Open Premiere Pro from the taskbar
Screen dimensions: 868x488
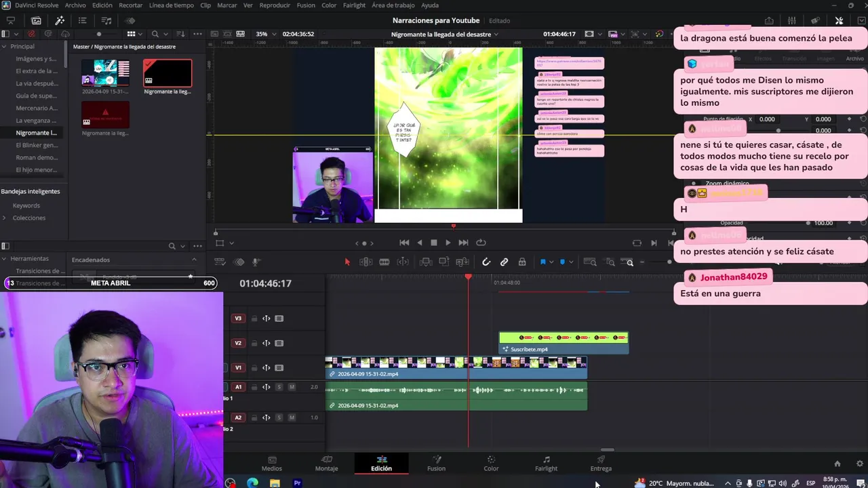pyautogui.click(x=297, y=483)
